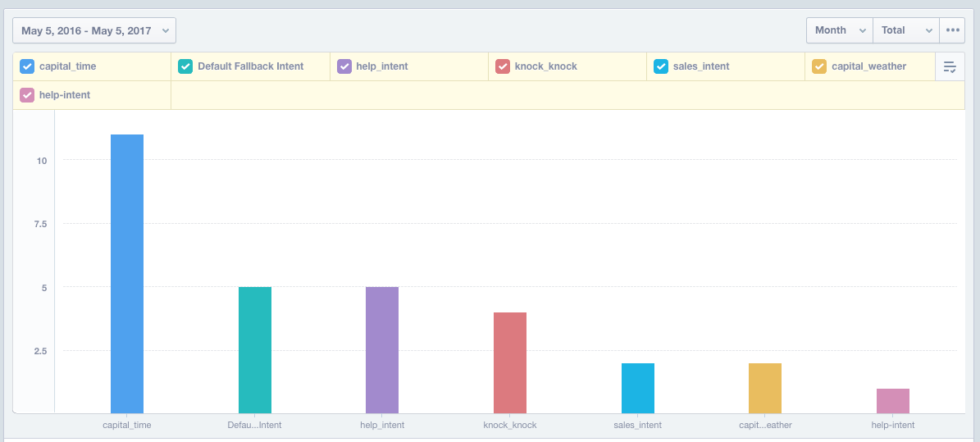This screenshot has width=980, height=442.
Task: Click the sales_intent x-axis label
Action: point(637,425)
